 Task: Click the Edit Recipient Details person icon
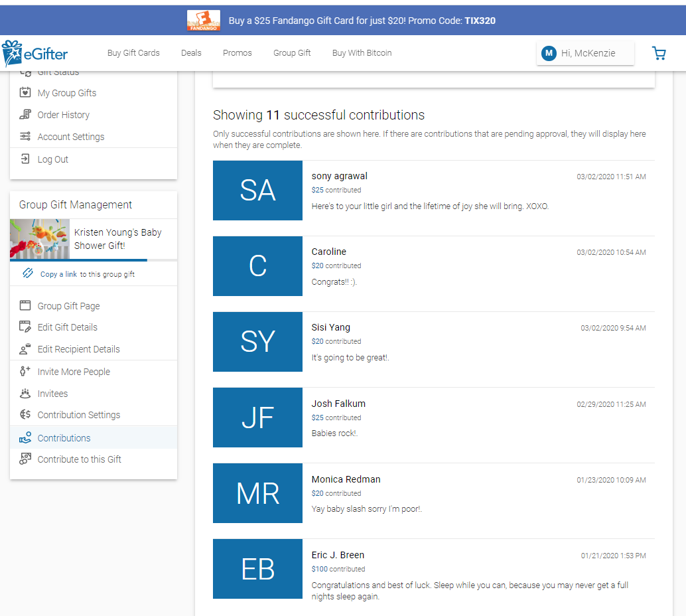(x=25, y=349)
